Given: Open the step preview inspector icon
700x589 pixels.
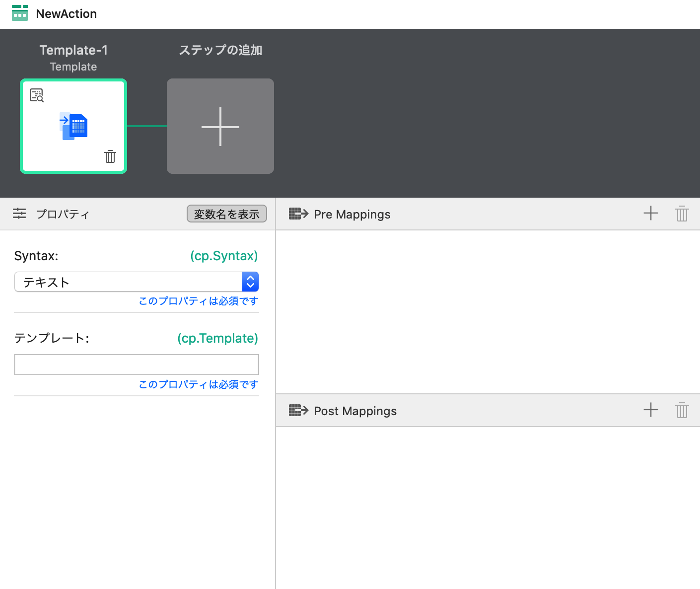Looking at the screenshot, I should point(37,95).
